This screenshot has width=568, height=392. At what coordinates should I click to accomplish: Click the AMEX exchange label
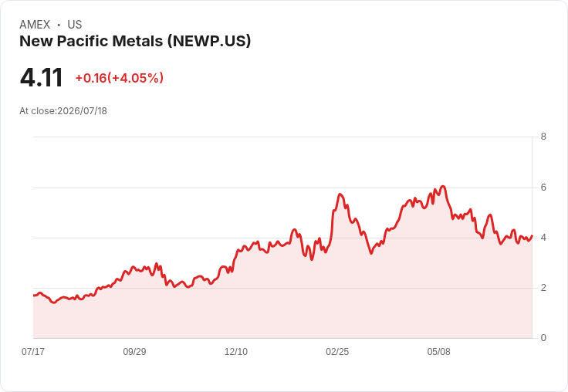pos(35,25)
